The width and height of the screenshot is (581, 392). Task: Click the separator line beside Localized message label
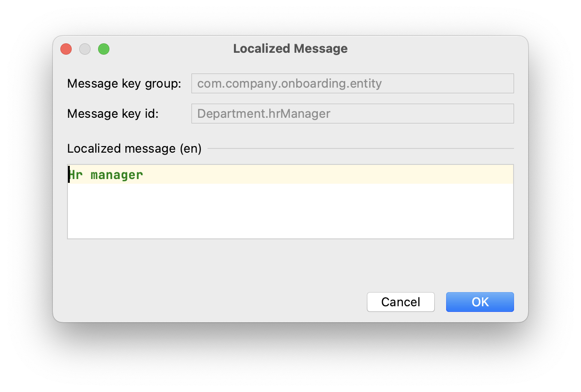(361, 149)
